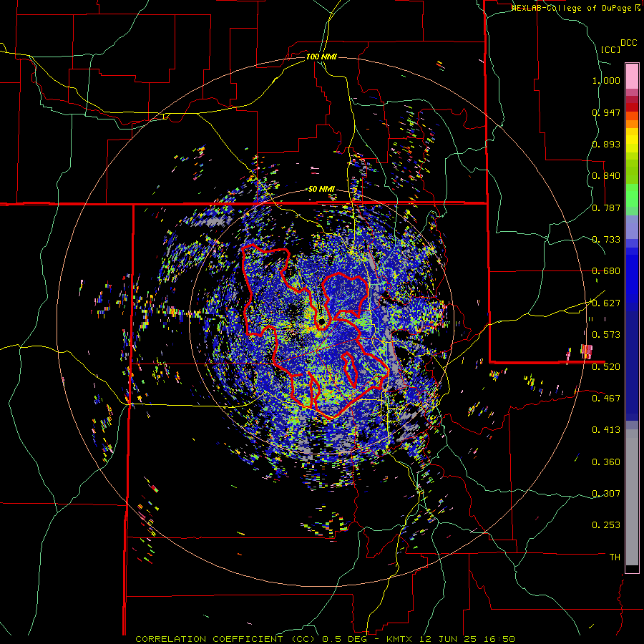Click the gray lower segment of the color bar
The height and width of the screenshot is (644, 644).
coord(632,497)
